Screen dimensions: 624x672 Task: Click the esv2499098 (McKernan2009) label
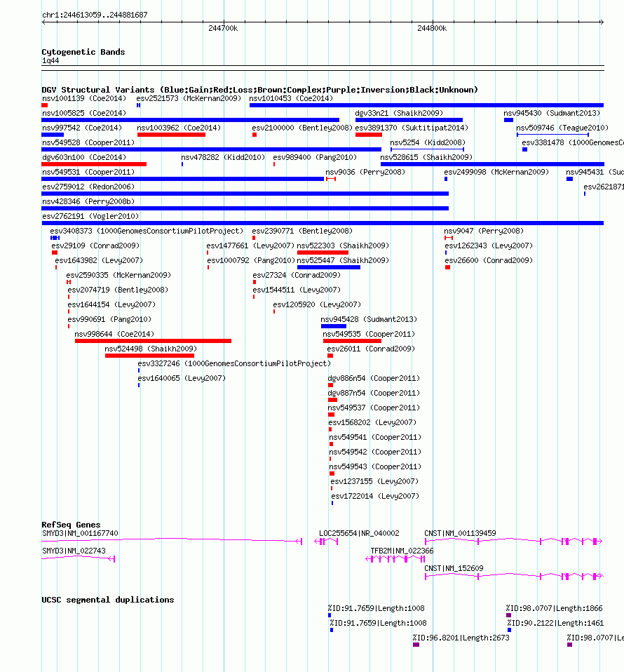tap(497, 172)
